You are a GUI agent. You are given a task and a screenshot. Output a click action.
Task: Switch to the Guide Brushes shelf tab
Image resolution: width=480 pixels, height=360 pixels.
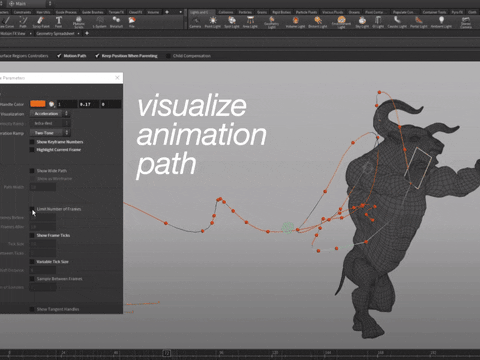point(92,12)
